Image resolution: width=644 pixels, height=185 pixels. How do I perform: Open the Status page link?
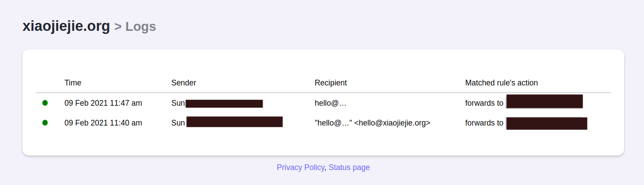(x=349, y=167)
